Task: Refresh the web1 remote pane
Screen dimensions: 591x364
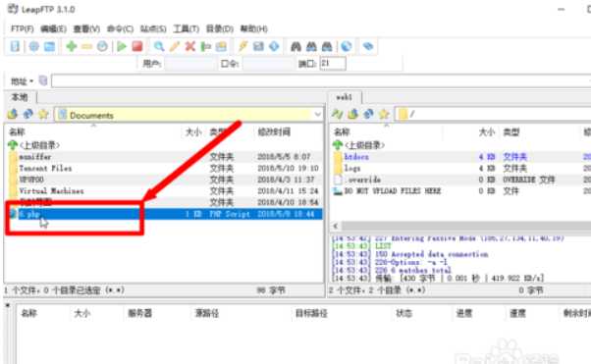Action: tap(368, 114)
